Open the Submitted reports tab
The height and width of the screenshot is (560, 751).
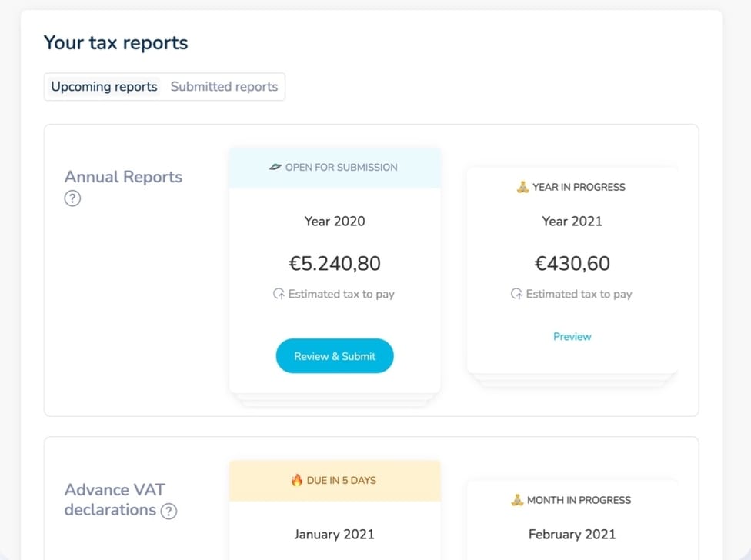coord(224,87)
